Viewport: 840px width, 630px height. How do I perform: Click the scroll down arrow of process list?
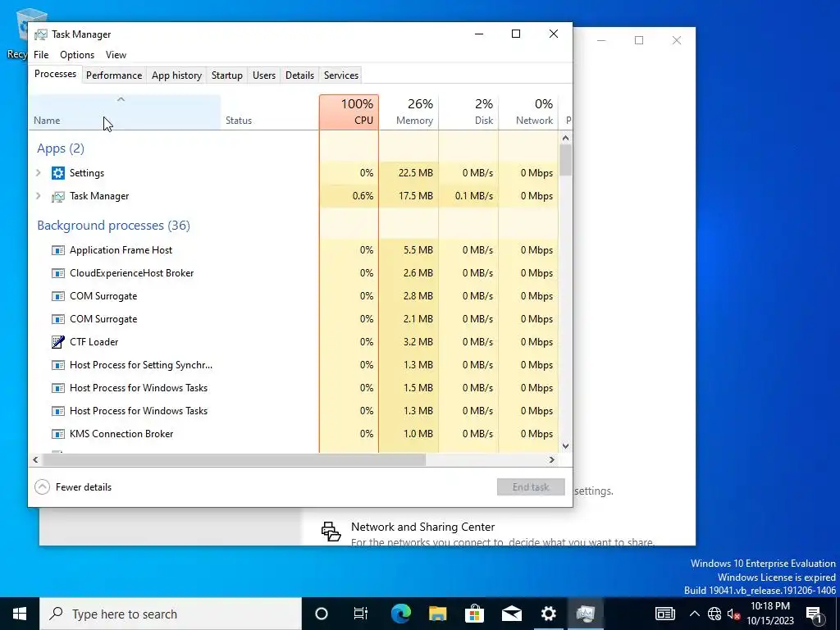coord(565,446)
